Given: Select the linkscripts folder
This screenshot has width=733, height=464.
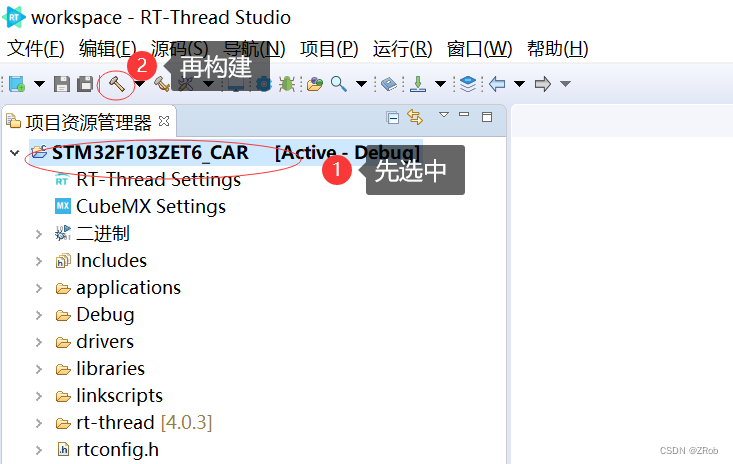Looking at the screenshot, I should (x=120, y=396).
